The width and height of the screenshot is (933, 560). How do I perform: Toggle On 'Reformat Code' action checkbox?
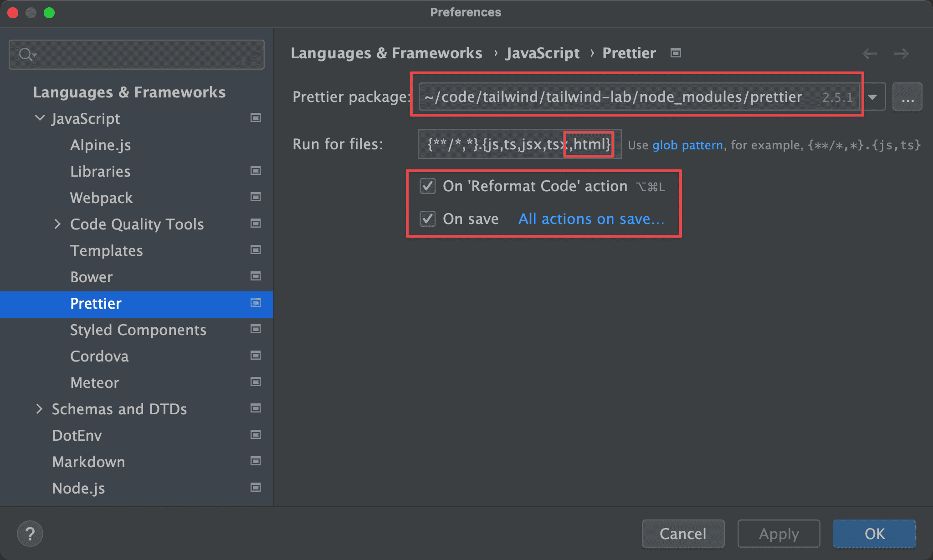[x=428, y=186]
